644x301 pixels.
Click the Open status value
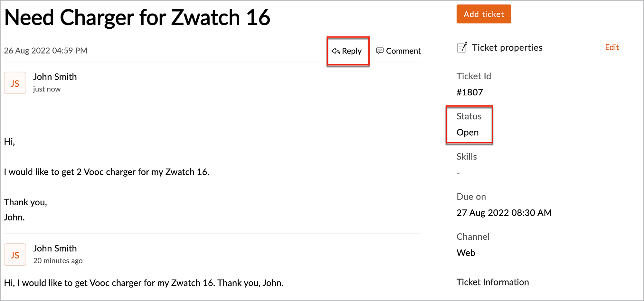pyautogui.click(x=467, y=132)
